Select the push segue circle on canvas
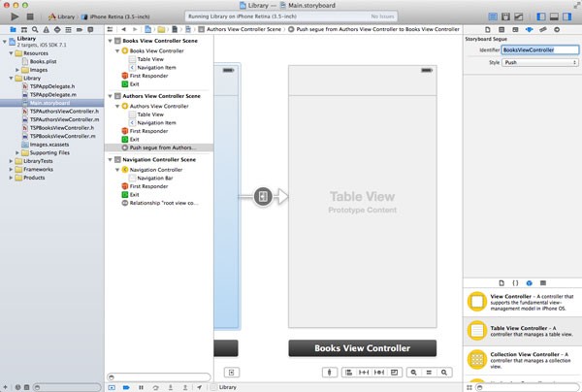The height and width of the screenshot is (392, 582). coord(263,196)
